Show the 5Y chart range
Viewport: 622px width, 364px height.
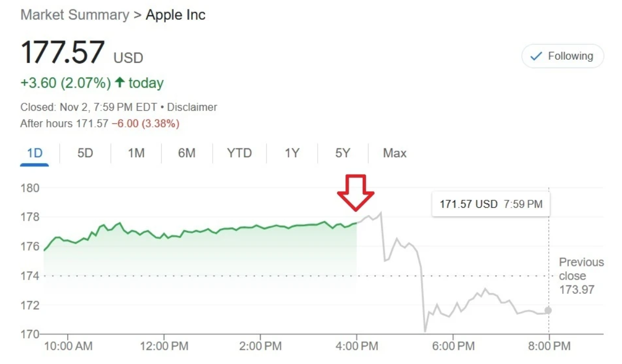pyautogui.click(x=343, y=153)
